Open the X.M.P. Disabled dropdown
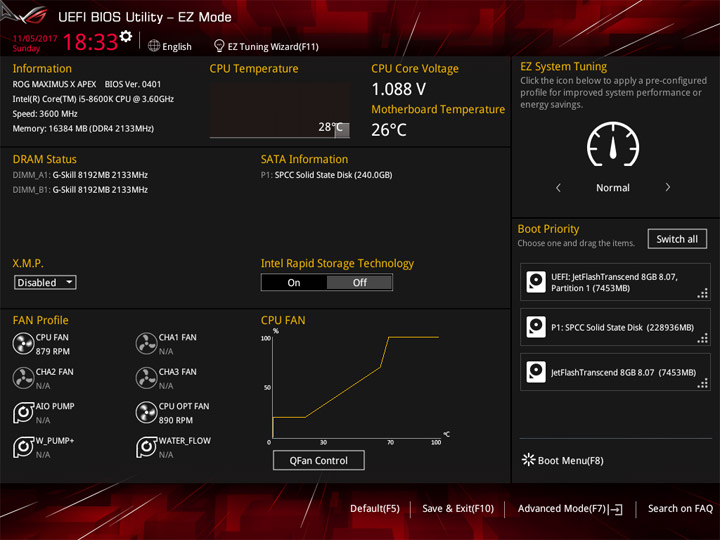This screenshot has width=720, height=540. pyautogui.click(x=45, y=282)
